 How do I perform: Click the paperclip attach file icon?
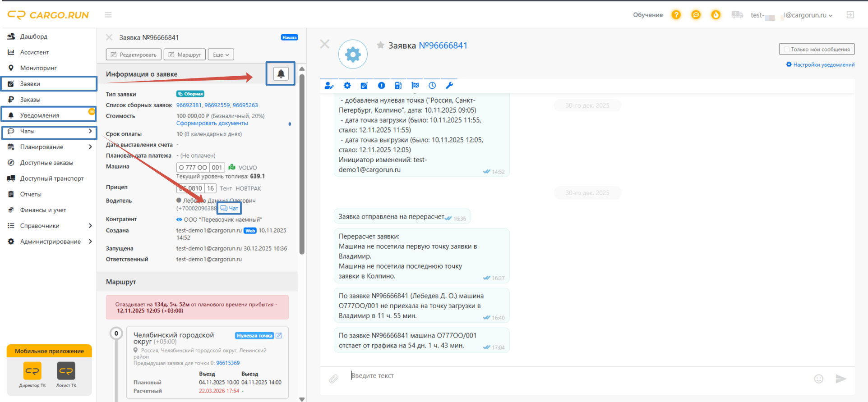[333, 379]
